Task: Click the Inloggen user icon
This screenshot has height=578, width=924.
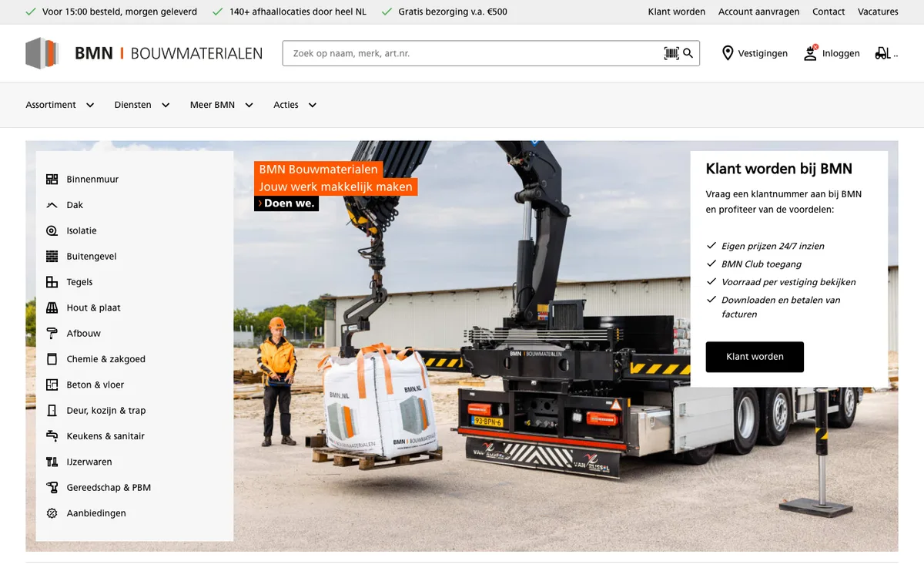Action: [810, 53]
